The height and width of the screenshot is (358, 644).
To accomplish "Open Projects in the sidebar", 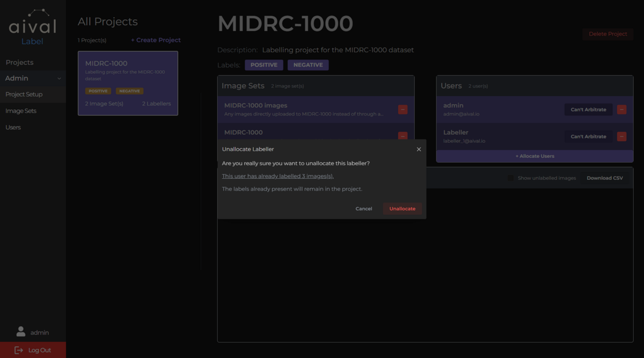I will click(20, 62).
